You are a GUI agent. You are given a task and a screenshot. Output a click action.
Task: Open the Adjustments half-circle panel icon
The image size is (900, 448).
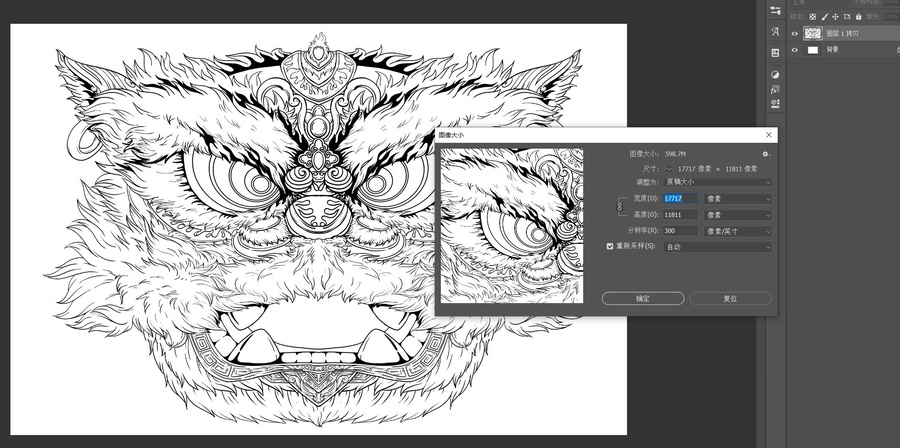tap(775, 75)
